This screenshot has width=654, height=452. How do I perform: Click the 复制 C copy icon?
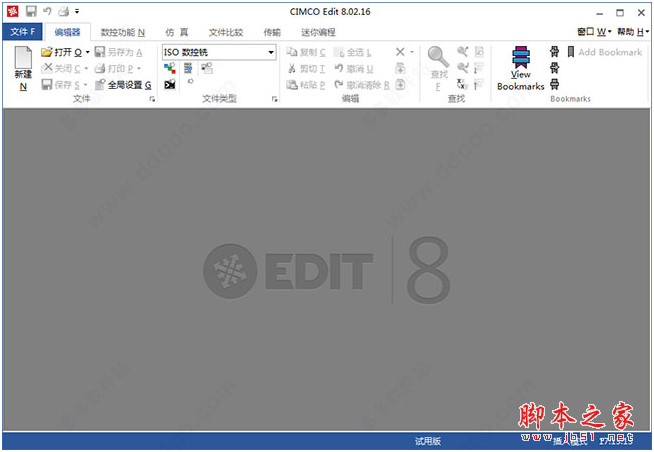click(x=292, y=52)
